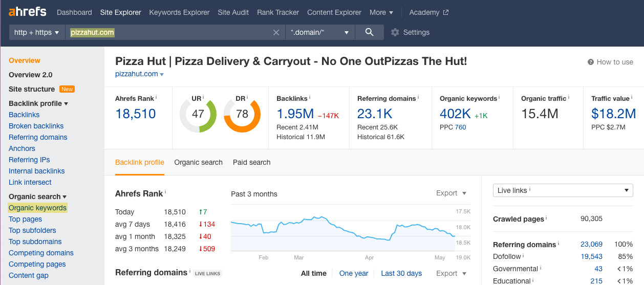This screenshot has width=644, height=285.
Task: Select the All time range option
Action: 313,273
